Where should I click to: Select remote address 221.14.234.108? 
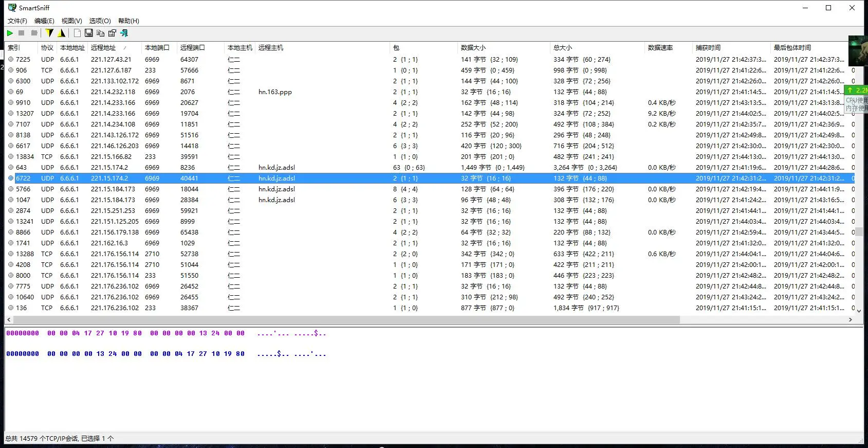coord(113,124)
